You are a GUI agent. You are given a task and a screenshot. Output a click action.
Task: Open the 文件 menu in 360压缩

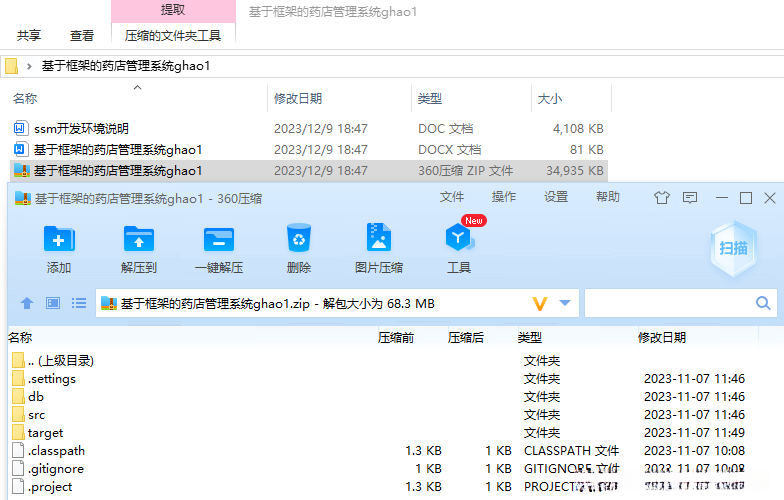coord(452,197)
